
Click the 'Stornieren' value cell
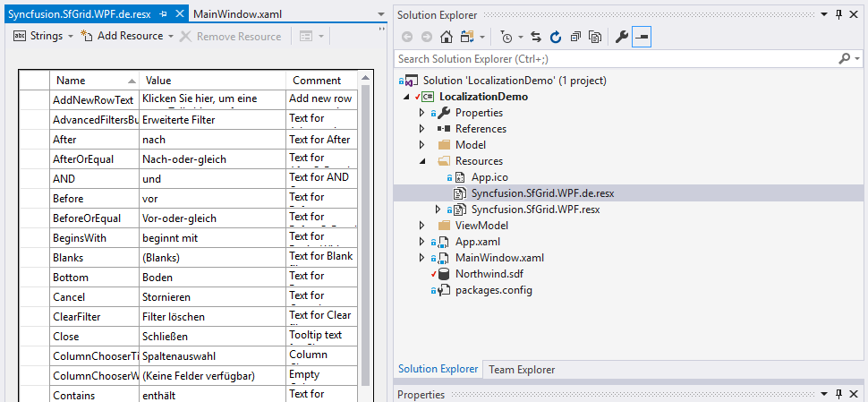(213, 296)
